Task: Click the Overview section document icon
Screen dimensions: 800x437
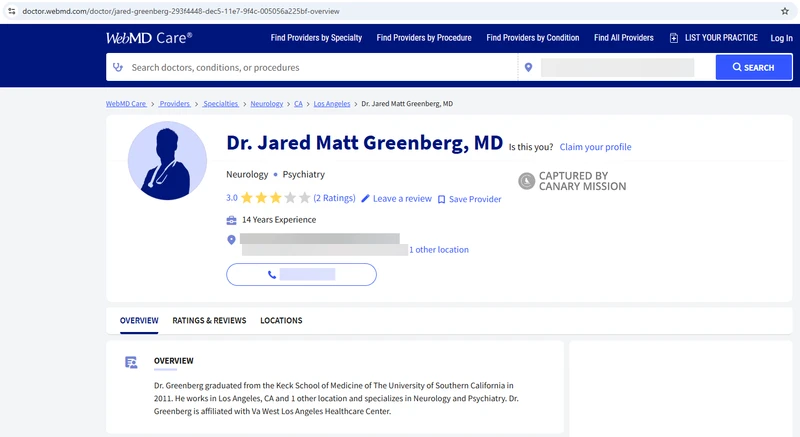Action: 131,363
